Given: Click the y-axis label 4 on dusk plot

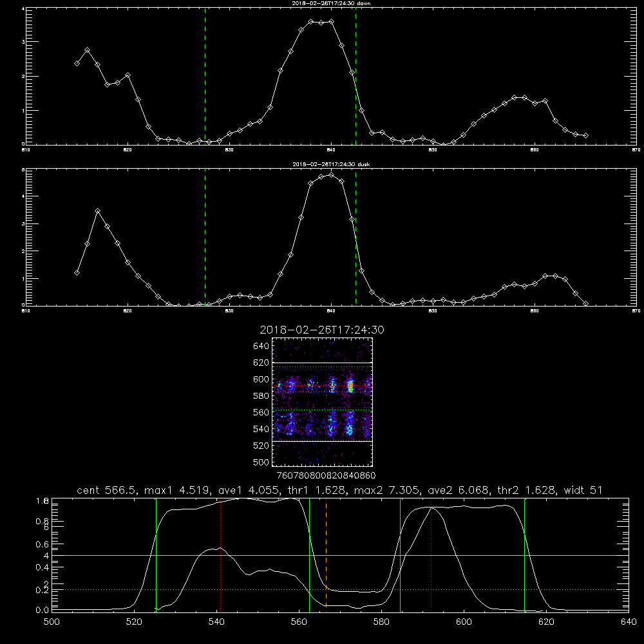Looking at the screenshot, I should [x=23, y=196].
